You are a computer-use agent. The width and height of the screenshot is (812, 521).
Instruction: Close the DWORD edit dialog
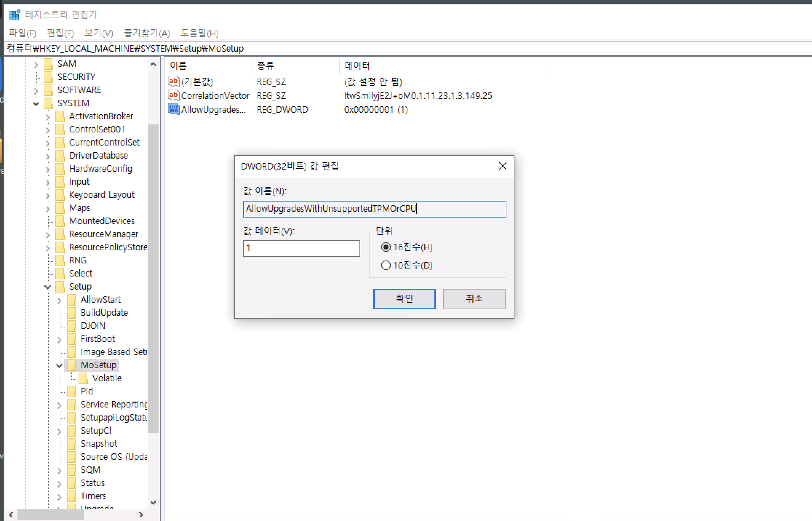(502, 166)
